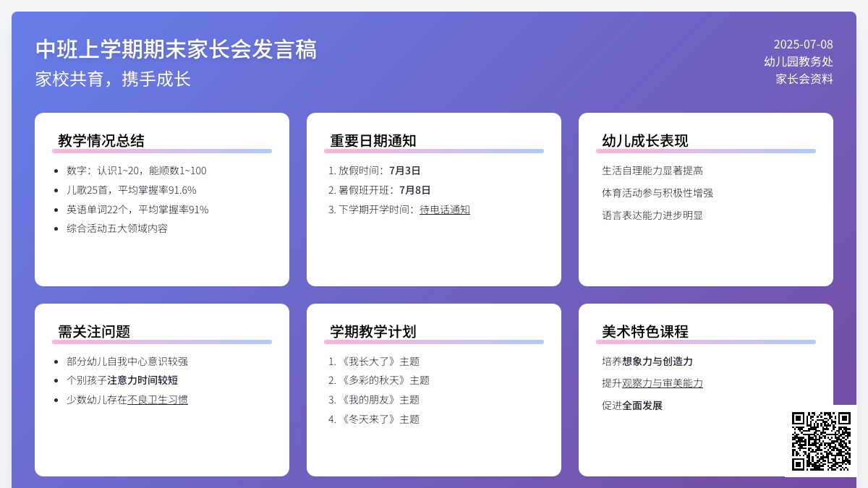Click the item 暑假班开班：7月8日
The image size is (868, 488).
point(385,190)
